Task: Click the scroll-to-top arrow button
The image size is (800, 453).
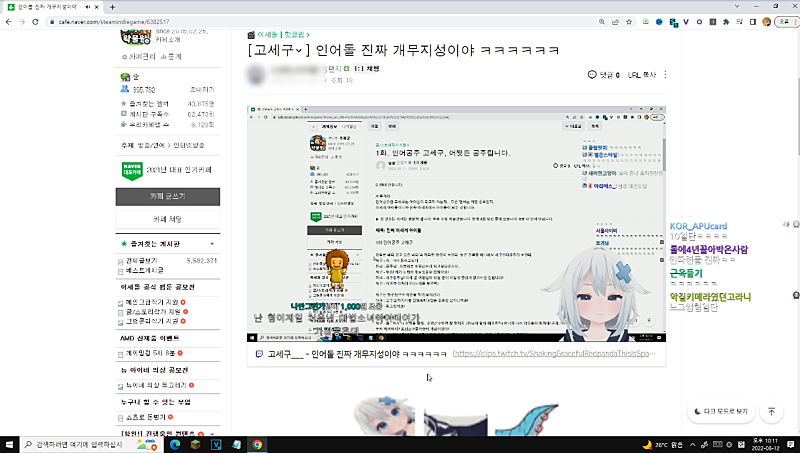Action: 771,411
